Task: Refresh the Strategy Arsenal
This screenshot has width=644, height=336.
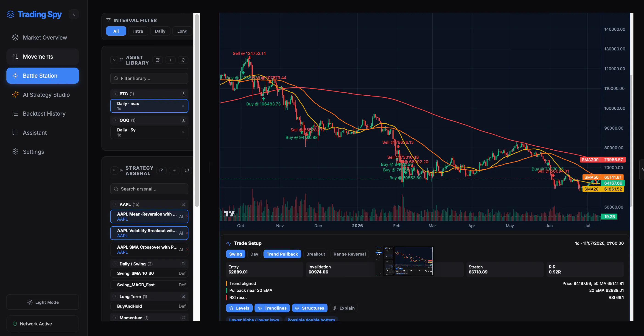Action: click(187, 171)
